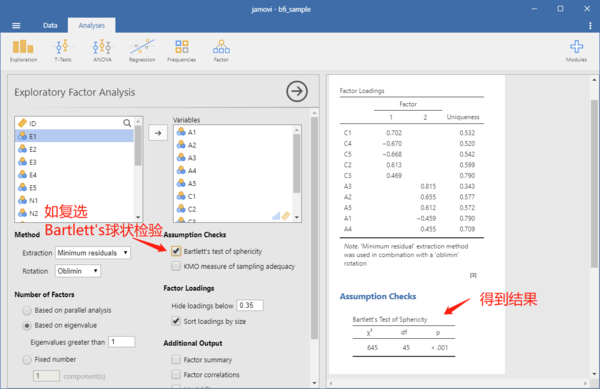Click the search icon in variable list
The width and height of the screenshot is (600, 389).
click(127, 123)
